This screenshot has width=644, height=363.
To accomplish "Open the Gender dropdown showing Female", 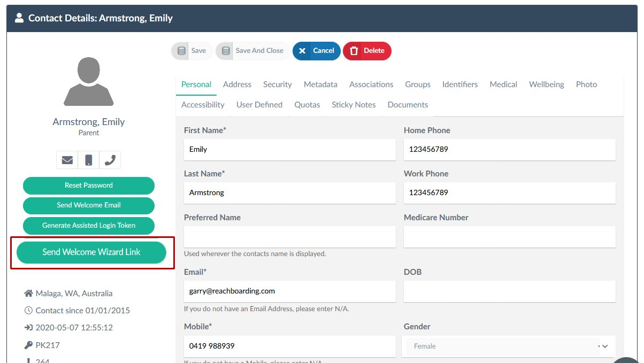I will (x=509, y=346).
